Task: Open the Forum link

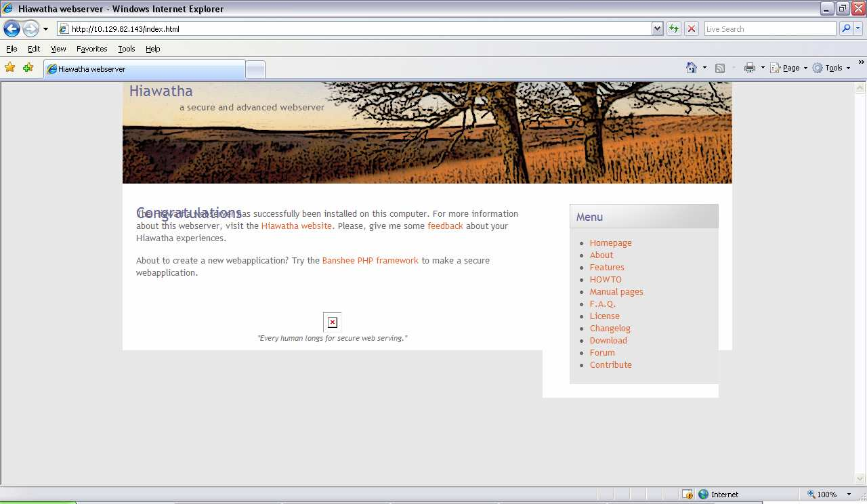Action: 602,353
